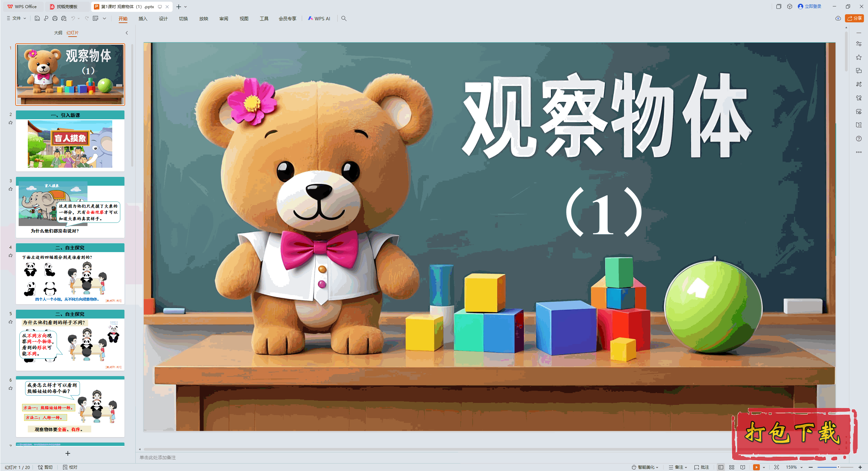Toggle Normal view in status bar
868x471 pixels.
click(x=721, y=467)
